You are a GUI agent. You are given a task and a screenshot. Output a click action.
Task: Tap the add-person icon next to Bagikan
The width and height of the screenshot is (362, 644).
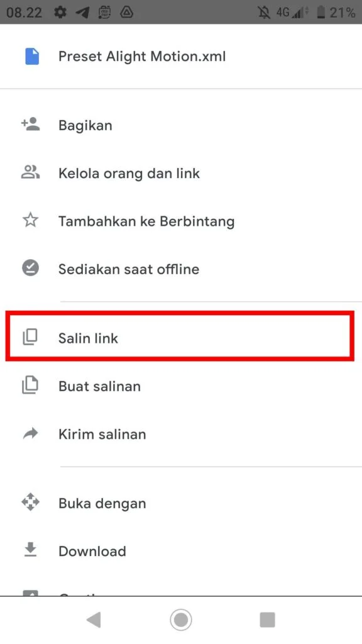pos(30,124)
